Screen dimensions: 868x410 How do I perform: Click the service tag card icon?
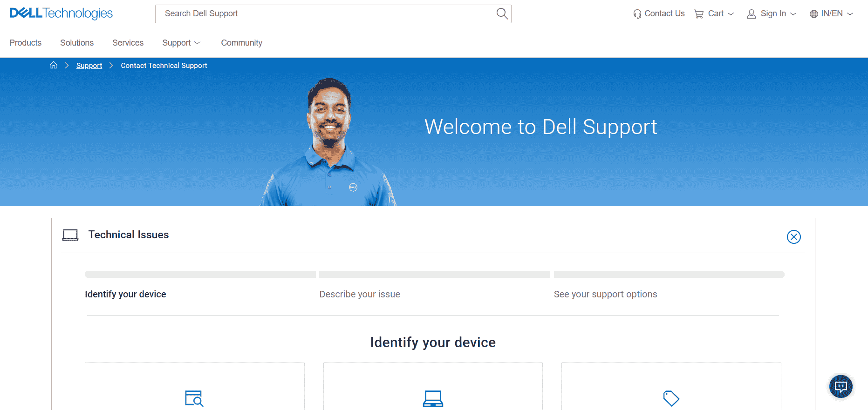(x=671, y=398)
